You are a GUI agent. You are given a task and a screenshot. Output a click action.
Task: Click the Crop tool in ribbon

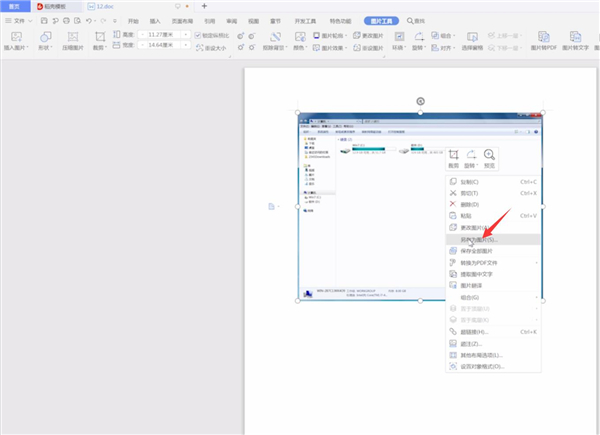tap(100, 40)
